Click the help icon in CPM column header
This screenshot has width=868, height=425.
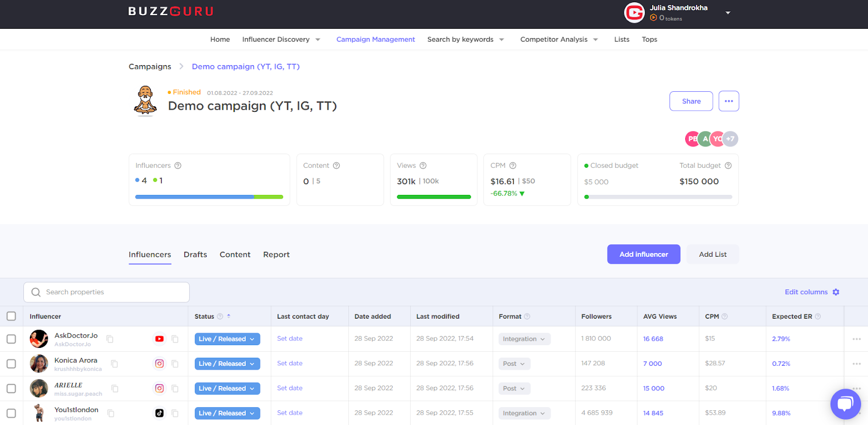click(725, 316)
